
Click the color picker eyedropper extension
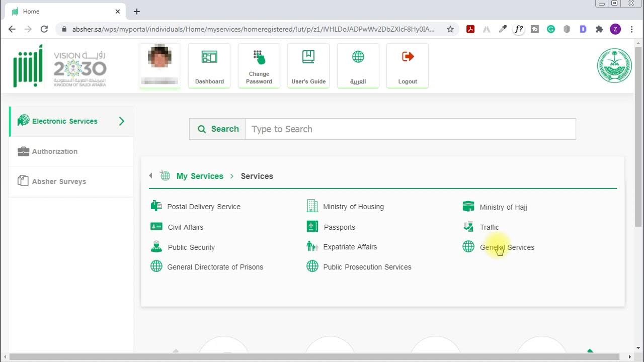(503, 29)
